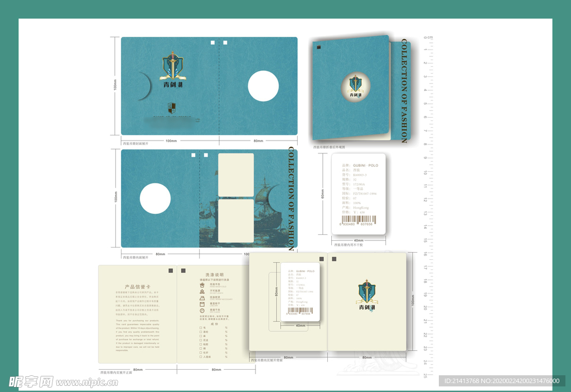Click the white round cutout on the inner spread

pyautogui.click(x=155, y=199)
